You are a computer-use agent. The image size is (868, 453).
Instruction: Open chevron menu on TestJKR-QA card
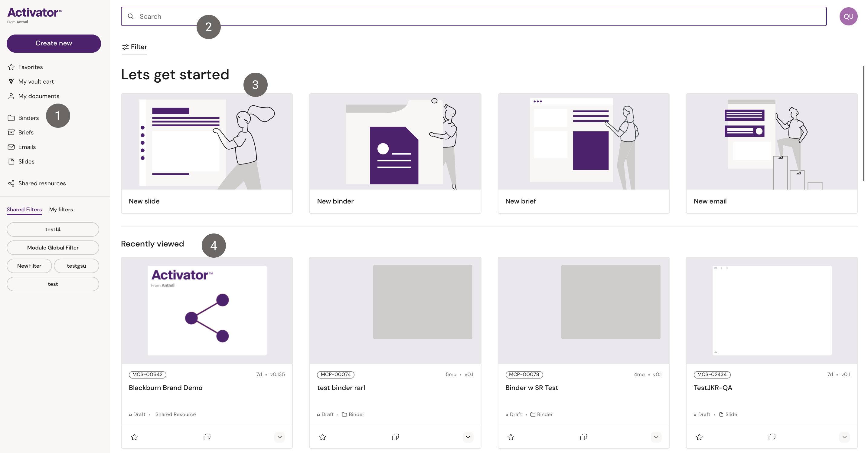pos(844,437)
